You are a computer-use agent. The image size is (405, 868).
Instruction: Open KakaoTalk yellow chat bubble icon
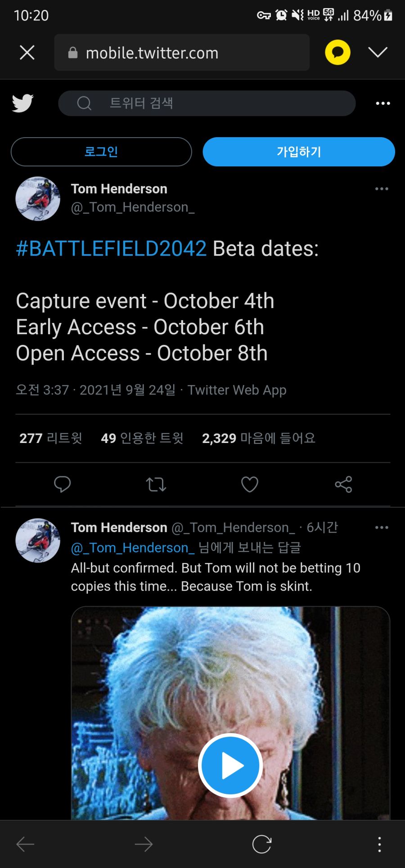pos(337,52)
